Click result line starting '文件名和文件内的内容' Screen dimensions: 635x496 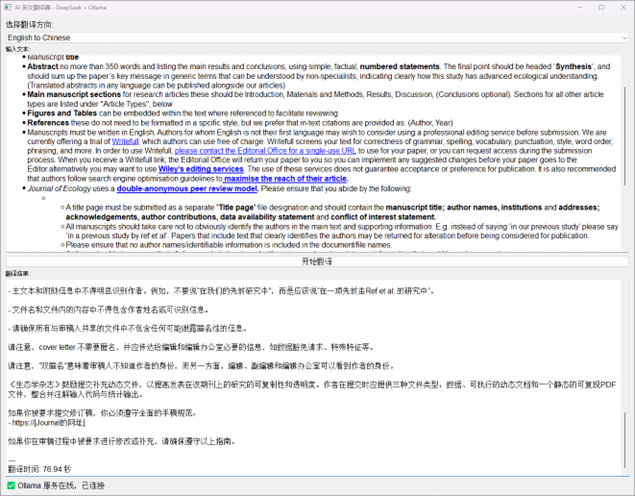108,310
